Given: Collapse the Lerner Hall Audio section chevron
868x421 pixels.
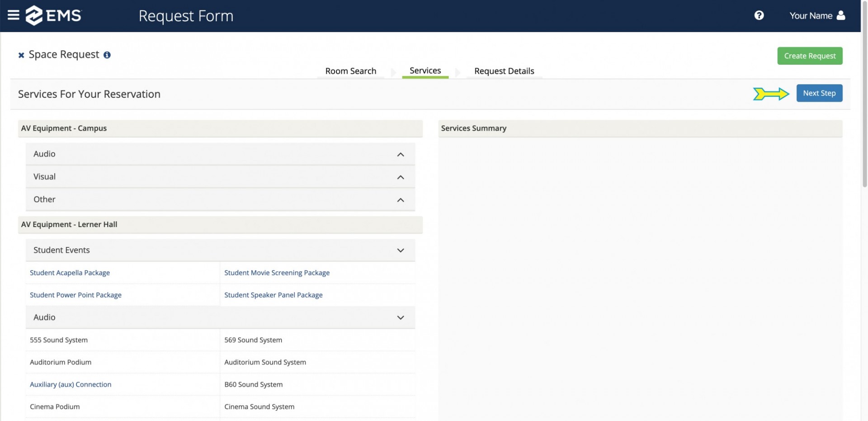Looking at the screenshot, I should pyautogui.click(x=401, y=318).
